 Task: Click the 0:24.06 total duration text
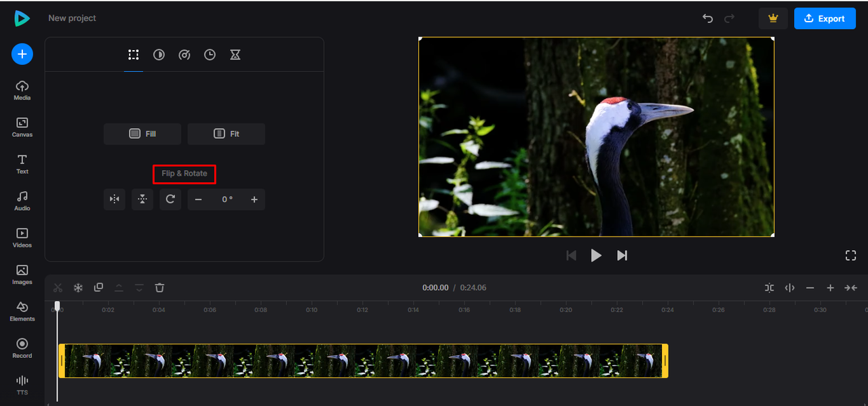pos(473,287)
